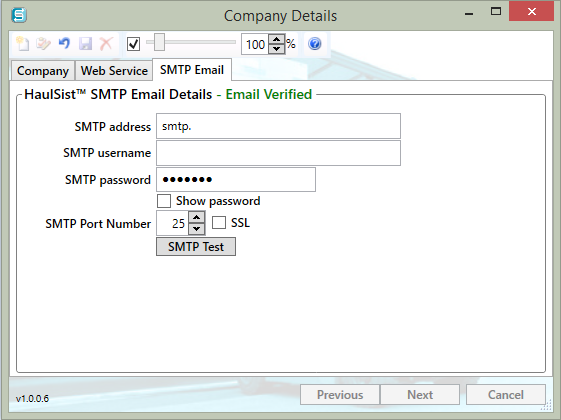The width and height of the screenshot is (561, 420).
Task: Decrease zoom percentage with down arrow
Action: click(x=277, y=49)
